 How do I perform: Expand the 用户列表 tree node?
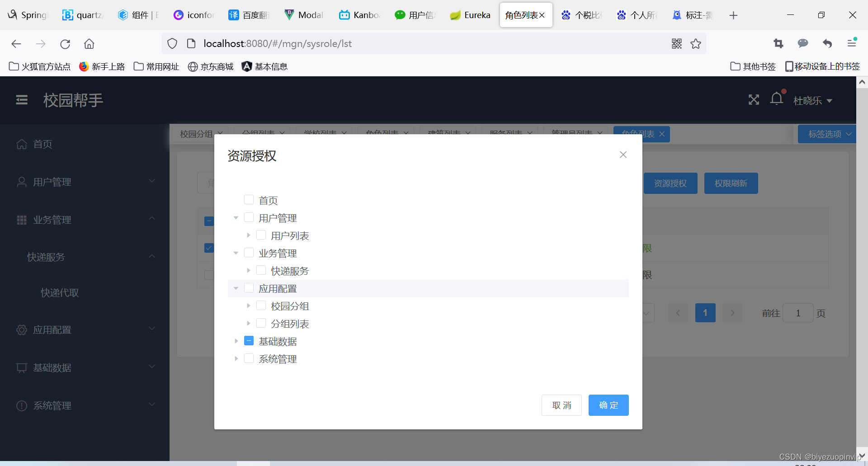point(248,235)
